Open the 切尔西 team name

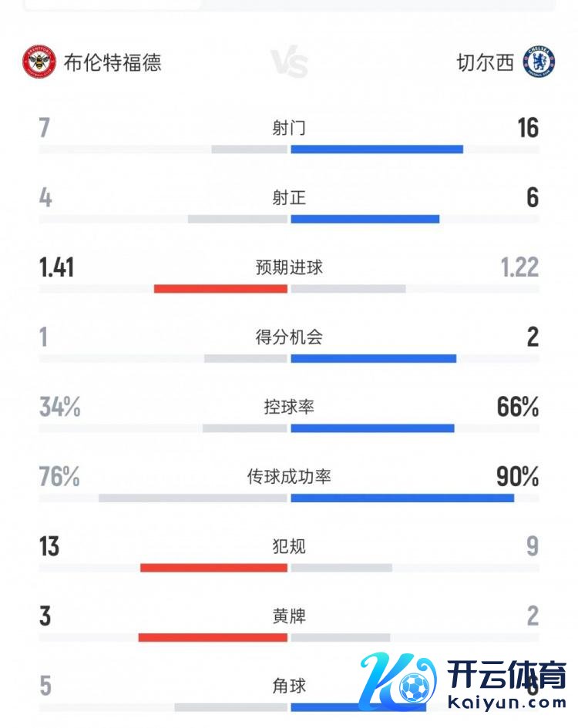click(486, 63)
